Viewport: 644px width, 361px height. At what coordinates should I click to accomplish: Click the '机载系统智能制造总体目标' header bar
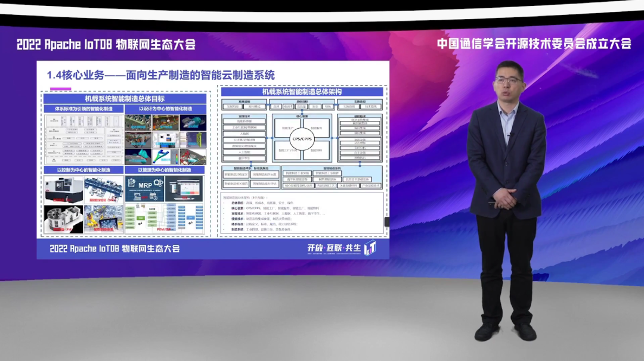pyautogui.click(x=125, y=98)
